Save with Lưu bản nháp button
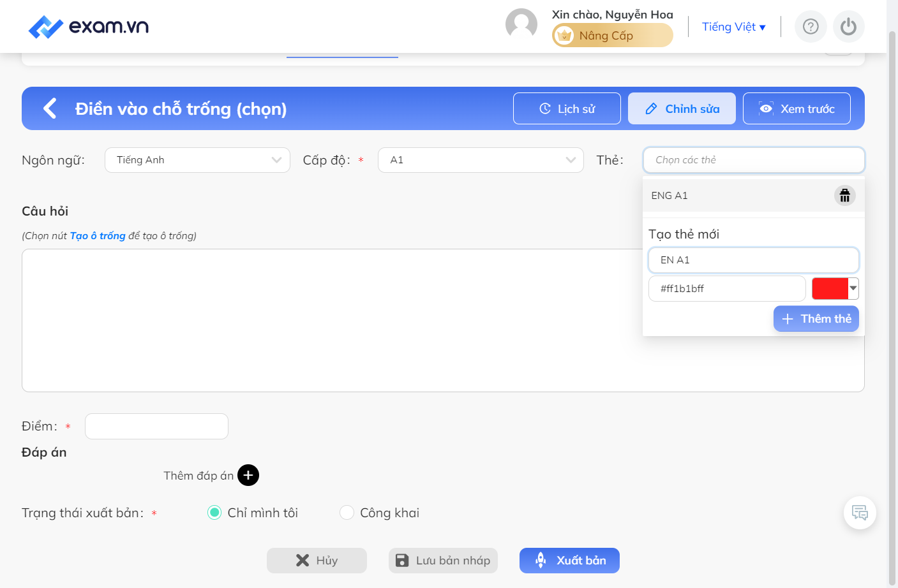The height and width of the screenshot is (588, 898). coord(443,561)
